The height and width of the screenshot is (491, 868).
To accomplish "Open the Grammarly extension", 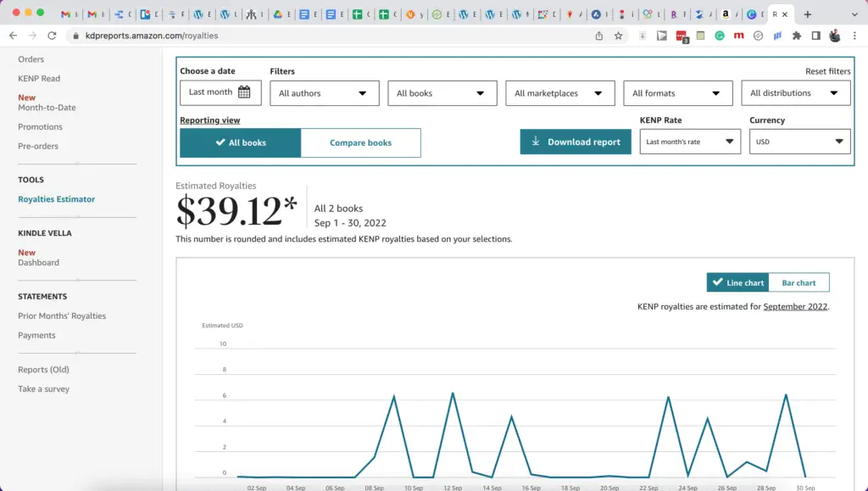I will pos(720,36).
